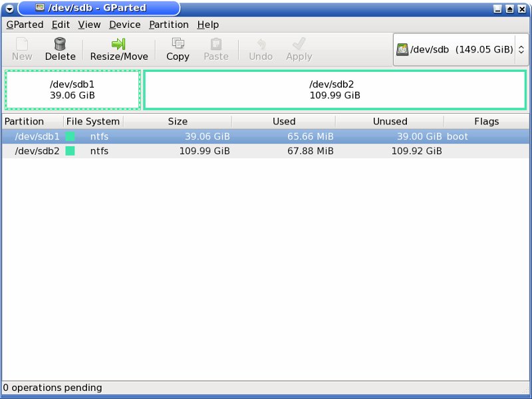This screenshot has width=532, height=399.
Task: Click the New partition toolbar icon
Action: [x=22, y=44]
